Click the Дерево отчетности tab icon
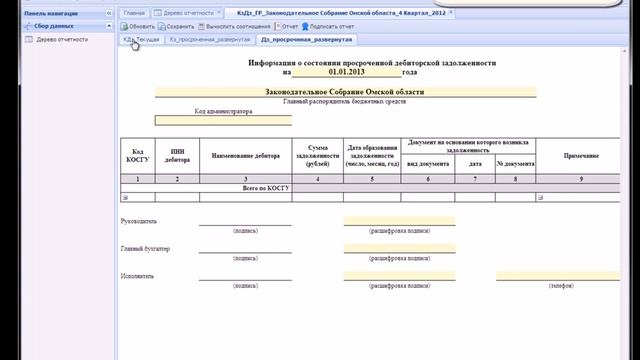The width and height of the screenshot is (640, 360). [158, 13]
